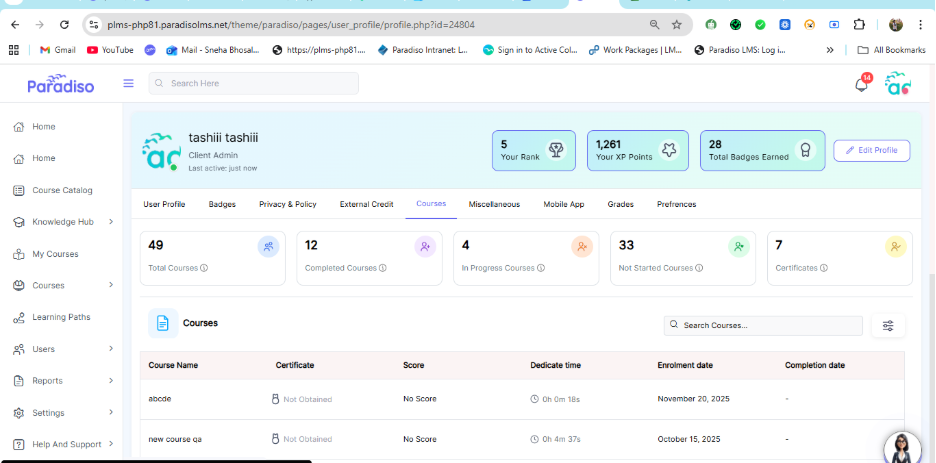Click the Course Catalog sidebar icon
The image size is (936, 463).
click(x=19, y=190)
